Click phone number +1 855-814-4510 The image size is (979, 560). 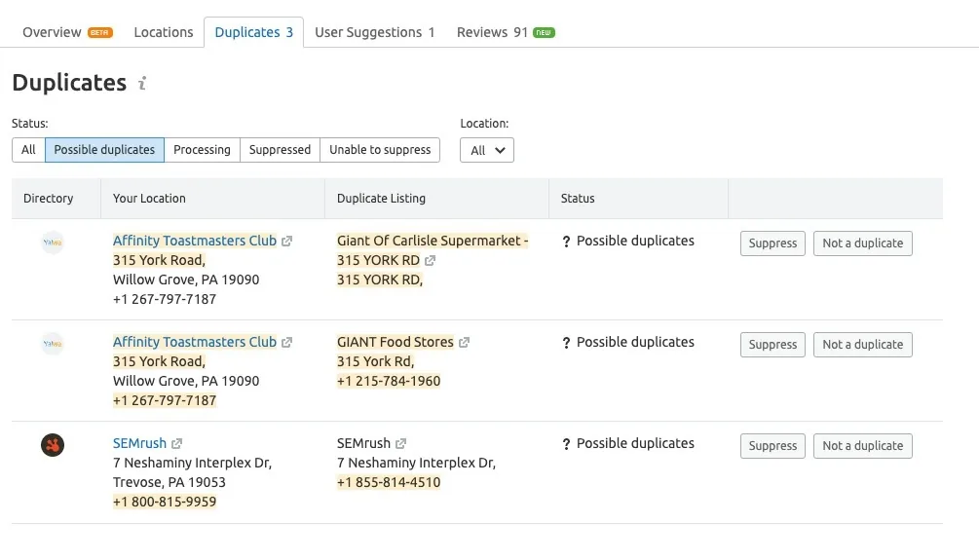tap(389, 482)
